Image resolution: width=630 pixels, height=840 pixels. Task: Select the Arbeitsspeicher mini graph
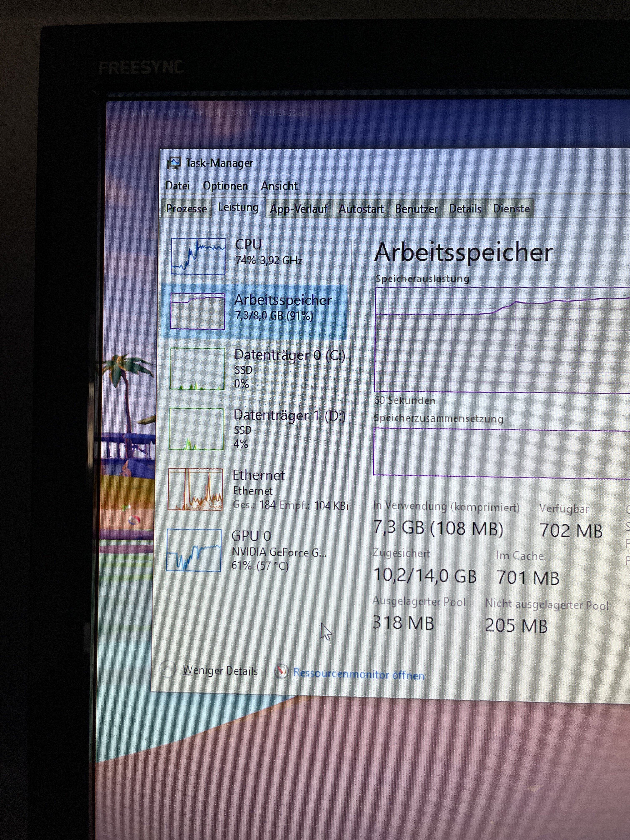tap(197, 311)
